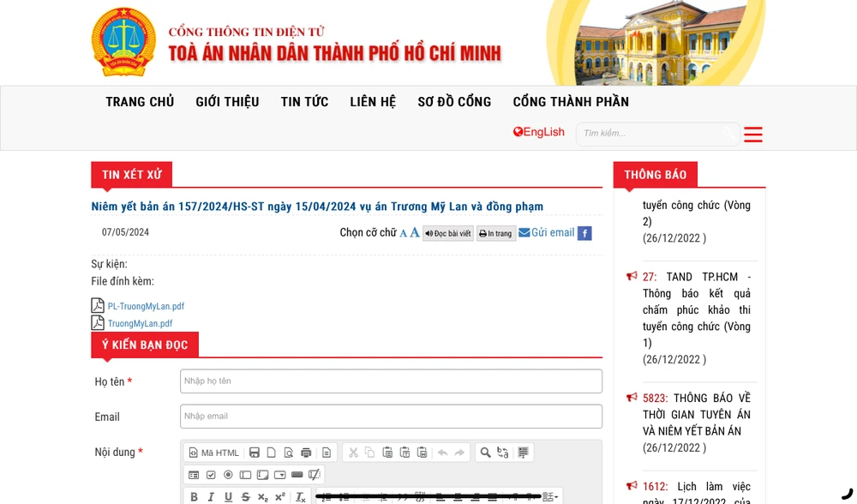Open the SƠ ĐỒ CỔNG menu item
The image size is (857, 504).
(454, 101)
